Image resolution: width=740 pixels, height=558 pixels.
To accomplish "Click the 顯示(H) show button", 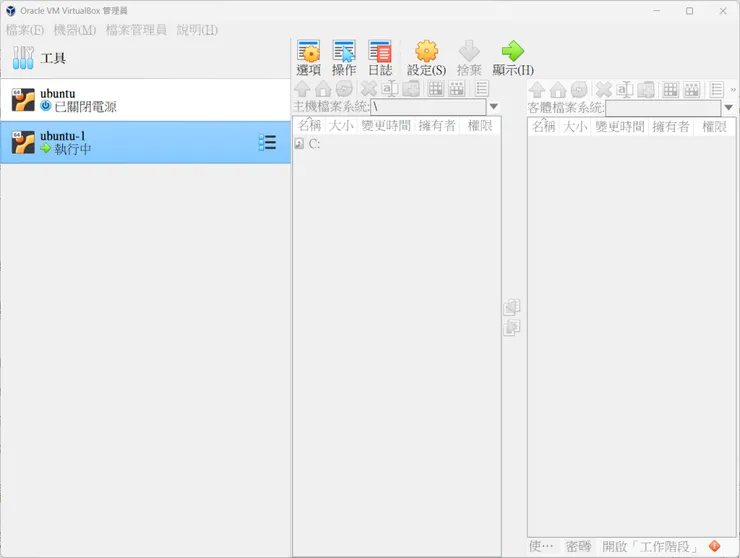I will 513,58.
